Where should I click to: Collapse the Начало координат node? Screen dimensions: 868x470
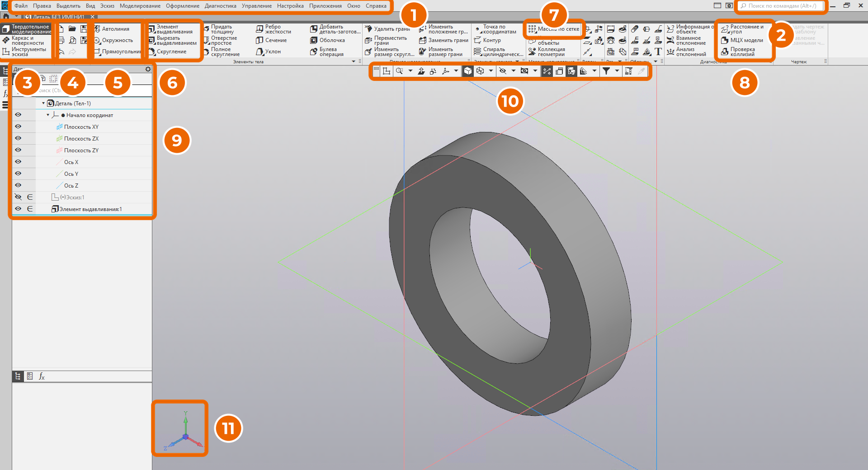tap(48, 115)
